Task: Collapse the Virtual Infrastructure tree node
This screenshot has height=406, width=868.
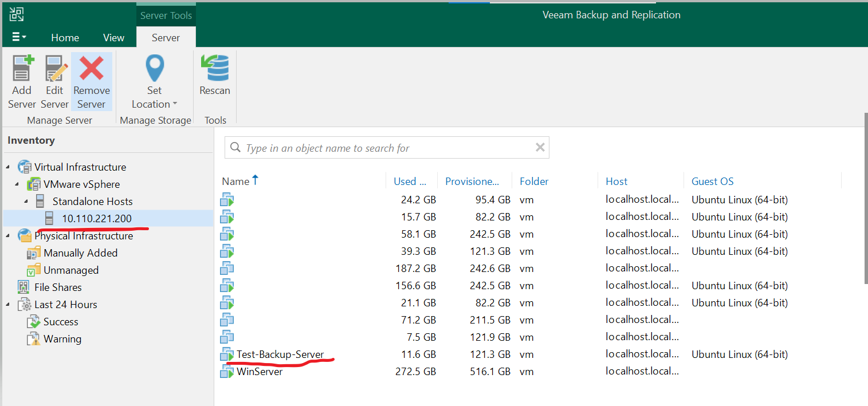Action: click(8, 167)
